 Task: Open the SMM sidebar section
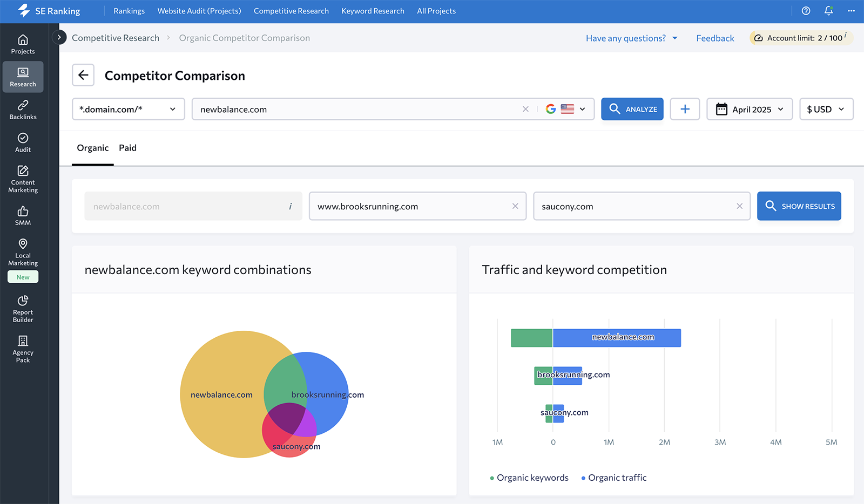click(23, 216)
